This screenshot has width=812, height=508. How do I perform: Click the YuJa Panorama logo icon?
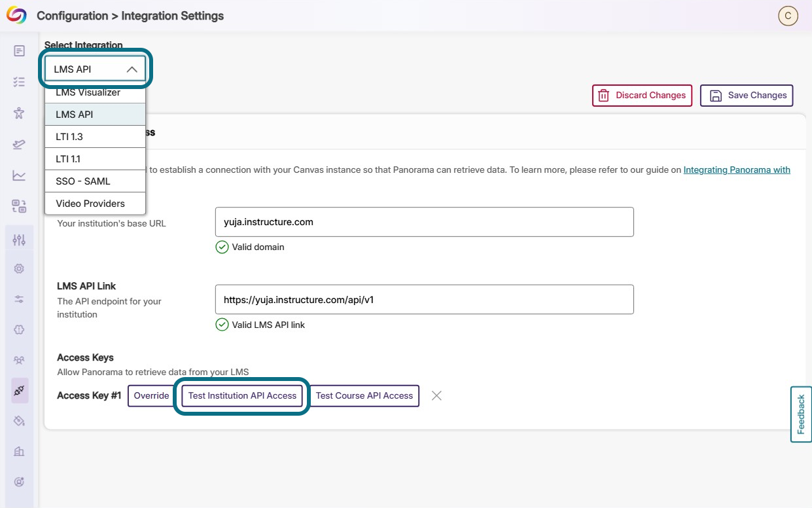pyautogui.click(x=16, y=16)
